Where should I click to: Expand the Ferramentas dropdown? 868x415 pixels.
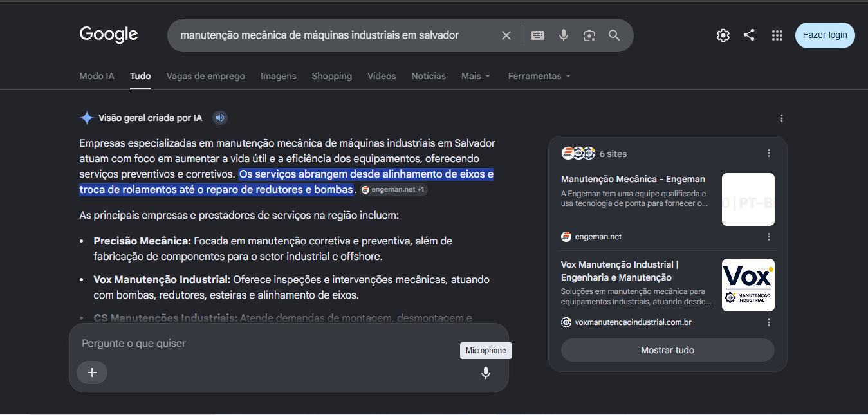pyautogui.click(x=539, y=76)
